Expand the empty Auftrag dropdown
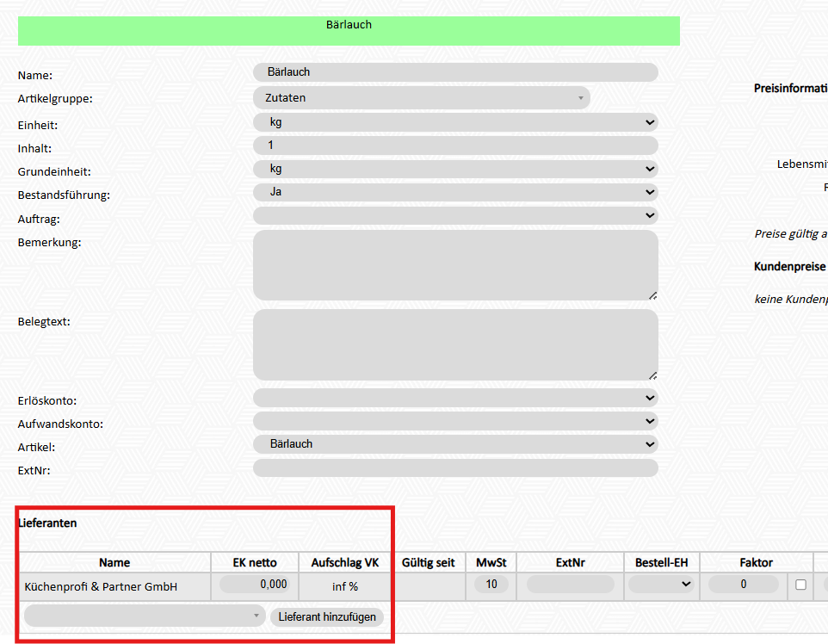Image resolution: width=828 pixels, height=644 pixels. (x=455, y=215)
